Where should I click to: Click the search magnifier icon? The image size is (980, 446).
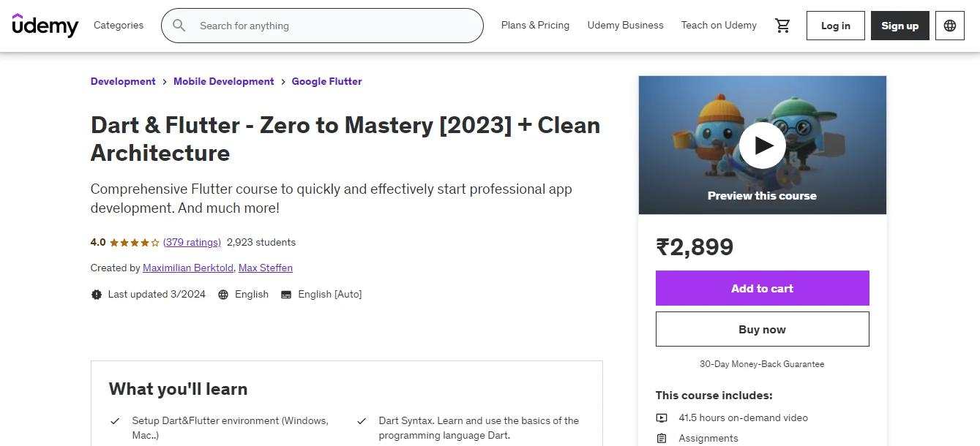click(x=178, y=25)
